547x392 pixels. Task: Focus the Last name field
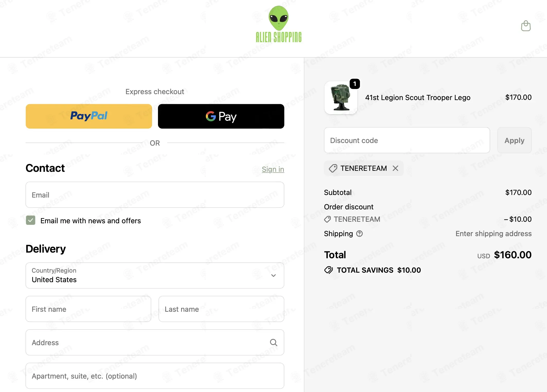coord(221,309)
